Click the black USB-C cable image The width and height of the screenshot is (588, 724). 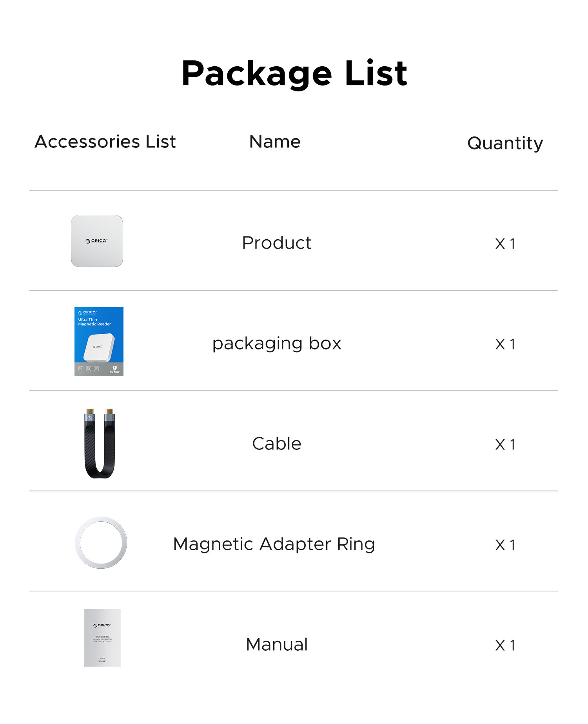[x=100, y=443]
